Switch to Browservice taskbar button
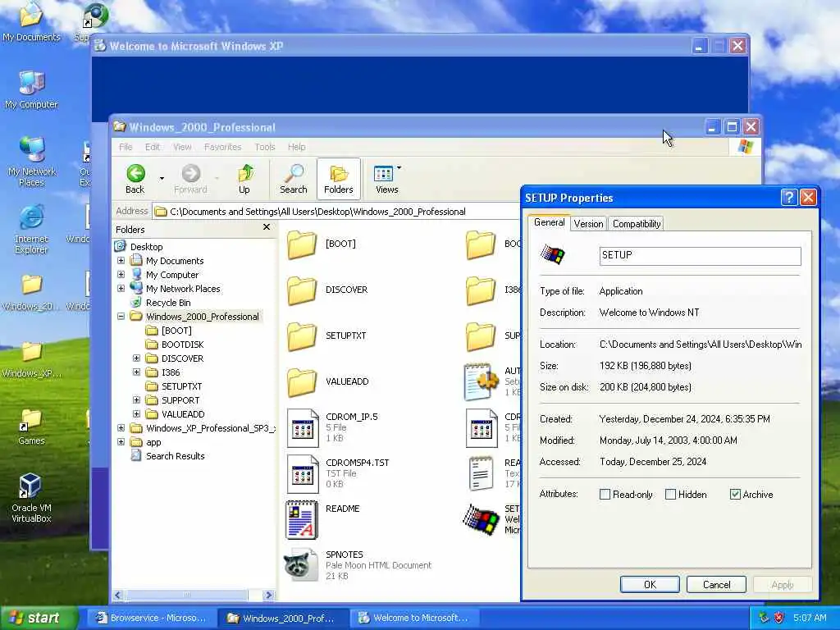The height and width of the screenshot is (630, 840). click(152, 618)
